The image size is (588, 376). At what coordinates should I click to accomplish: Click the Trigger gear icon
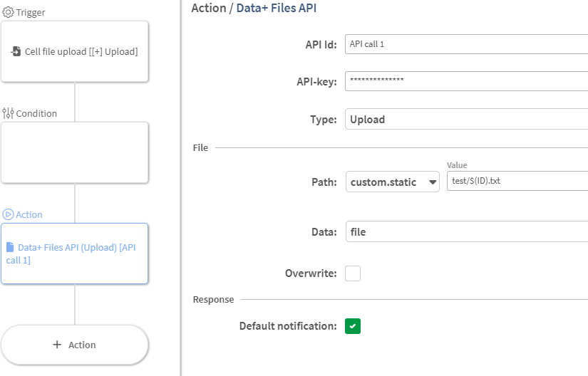tap(9, 13)
